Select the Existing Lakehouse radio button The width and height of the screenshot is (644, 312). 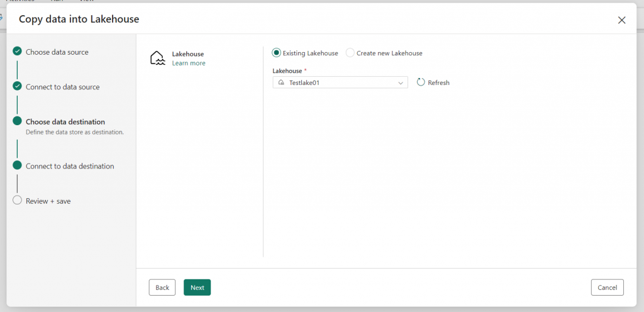coord(277,53)
